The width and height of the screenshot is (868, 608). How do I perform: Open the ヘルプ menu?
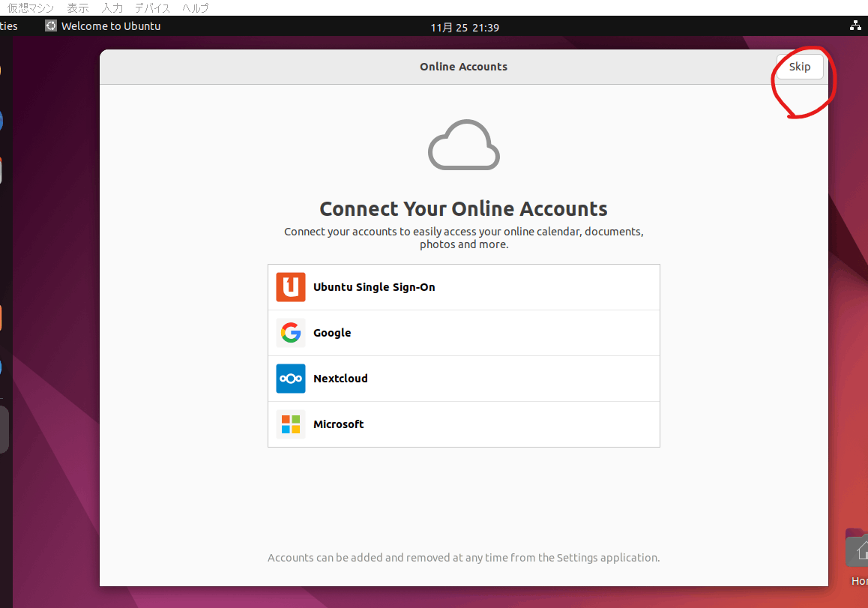(x=196, y=7)
